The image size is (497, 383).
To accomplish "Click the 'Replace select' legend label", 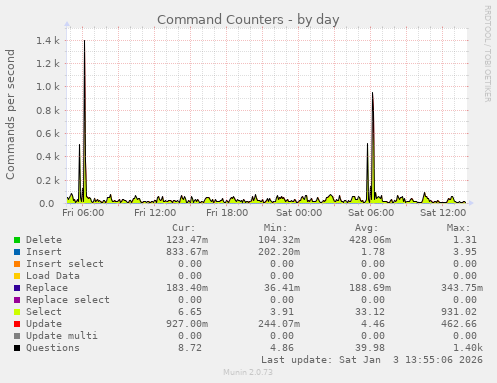I will pyautogui.click(x=68, y=300).
